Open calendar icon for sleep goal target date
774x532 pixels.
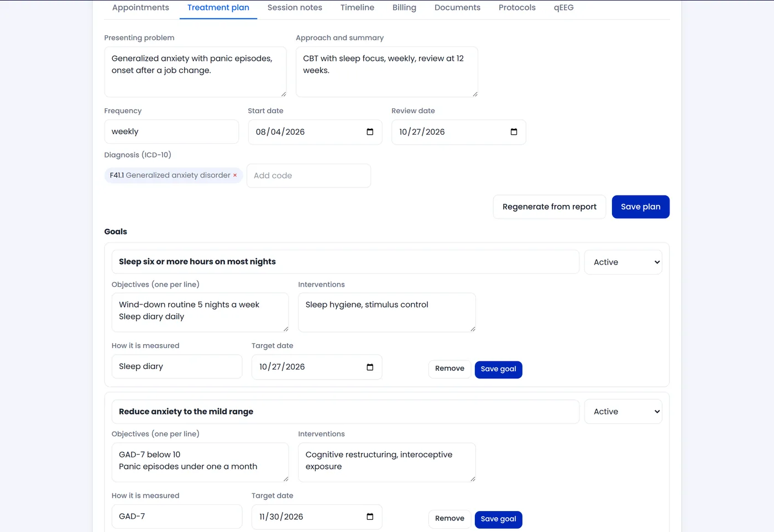click(x=370, y=367)
